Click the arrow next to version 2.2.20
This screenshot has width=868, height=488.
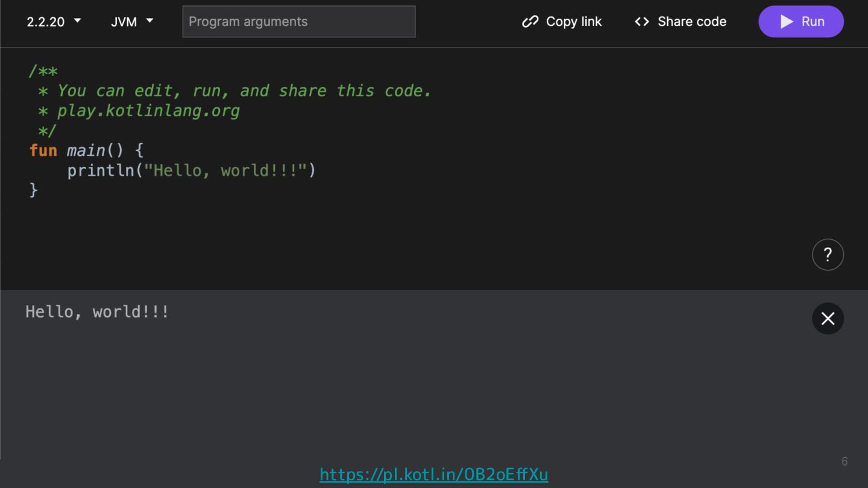pos(77,21)
